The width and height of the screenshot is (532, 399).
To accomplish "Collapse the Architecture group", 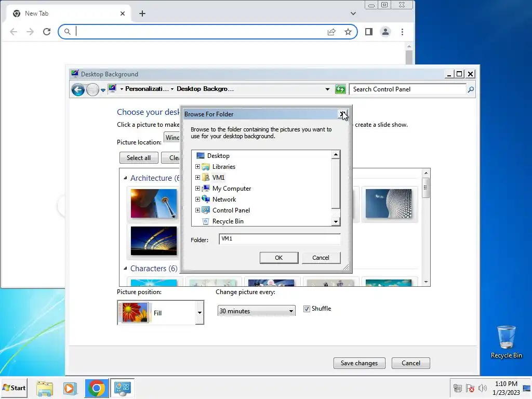I will click(125, 178).
